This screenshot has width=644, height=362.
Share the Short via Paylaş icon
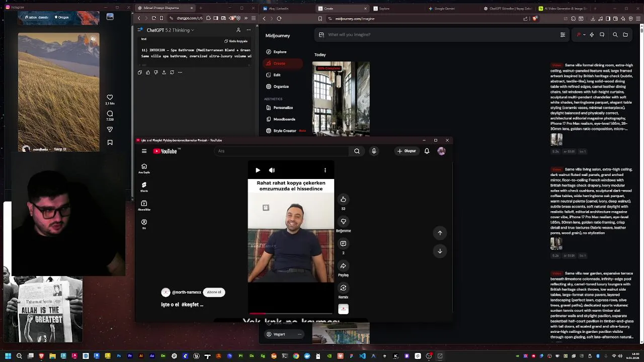point(343,266)
